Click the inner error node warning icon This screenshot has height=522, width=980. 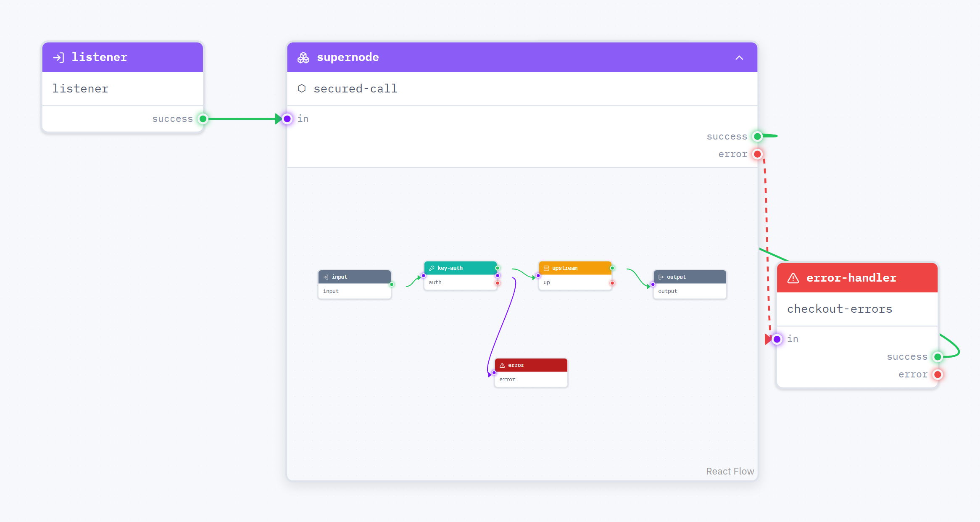[502, 365]
